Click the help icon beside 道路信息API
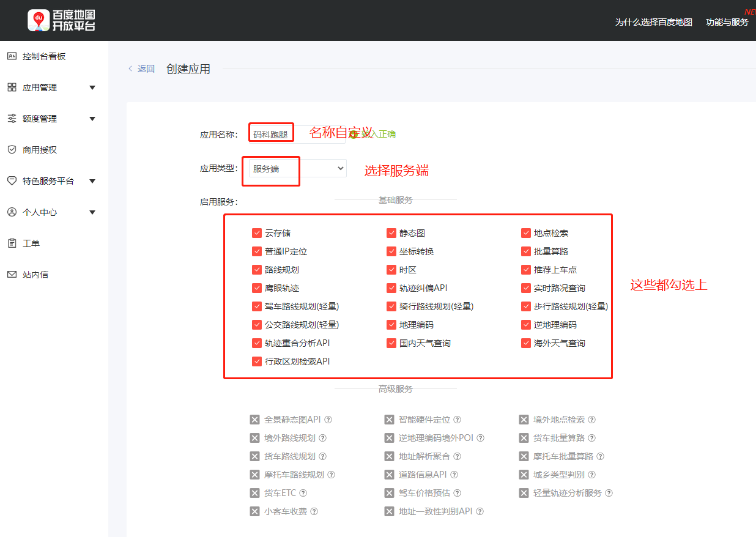 pos(454,475)
